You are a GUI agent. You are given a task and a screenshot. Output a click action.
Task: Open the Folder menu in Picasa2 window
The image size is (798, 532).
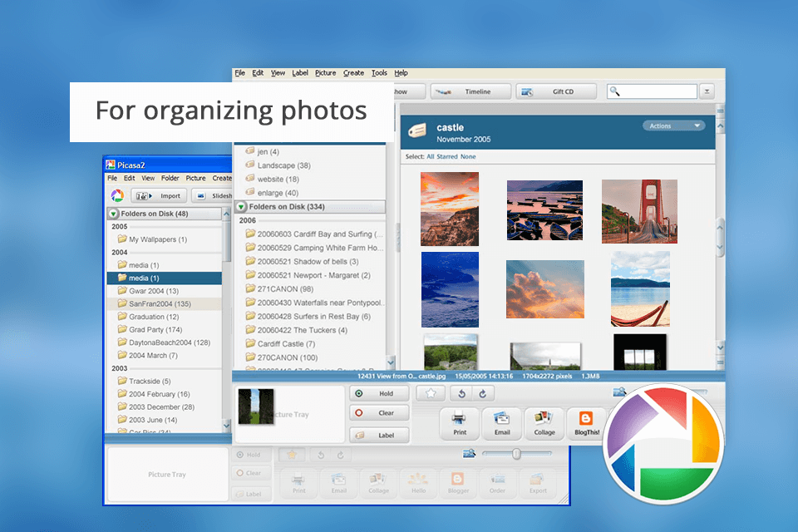click(170, 178)
